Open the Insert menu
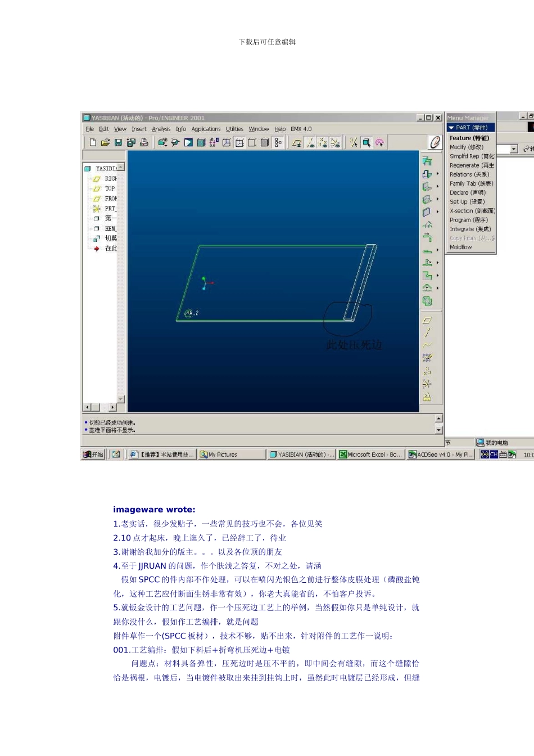 [139, 129]
